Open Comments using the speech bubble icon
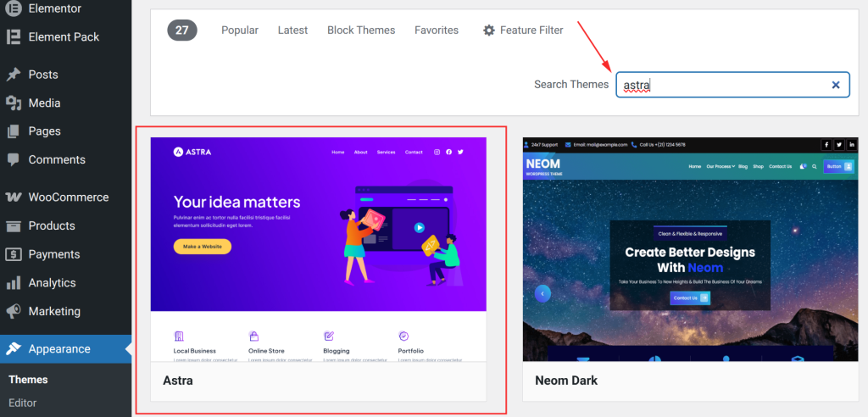Screen dimensions: 868x417 click(x=14, y=159)
